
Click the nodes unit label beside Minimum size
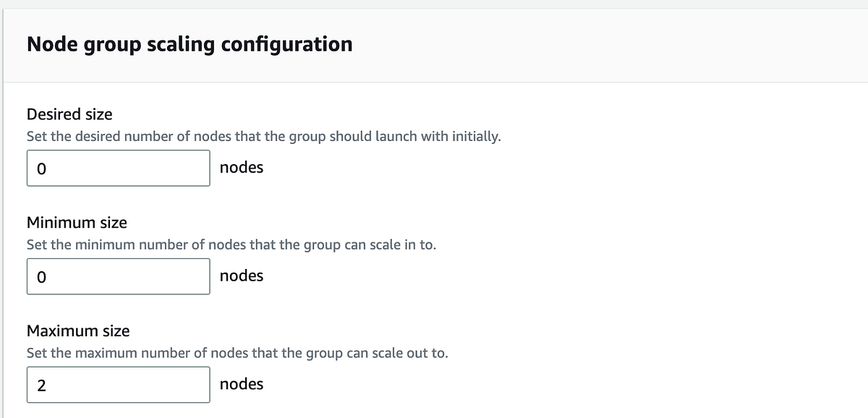242,276
